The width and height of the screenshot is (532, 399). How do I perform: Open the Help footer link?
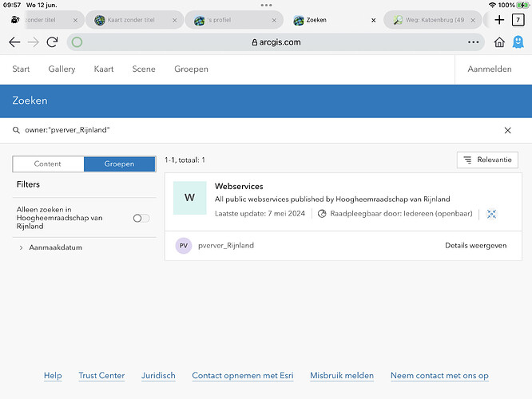[53, 376]
